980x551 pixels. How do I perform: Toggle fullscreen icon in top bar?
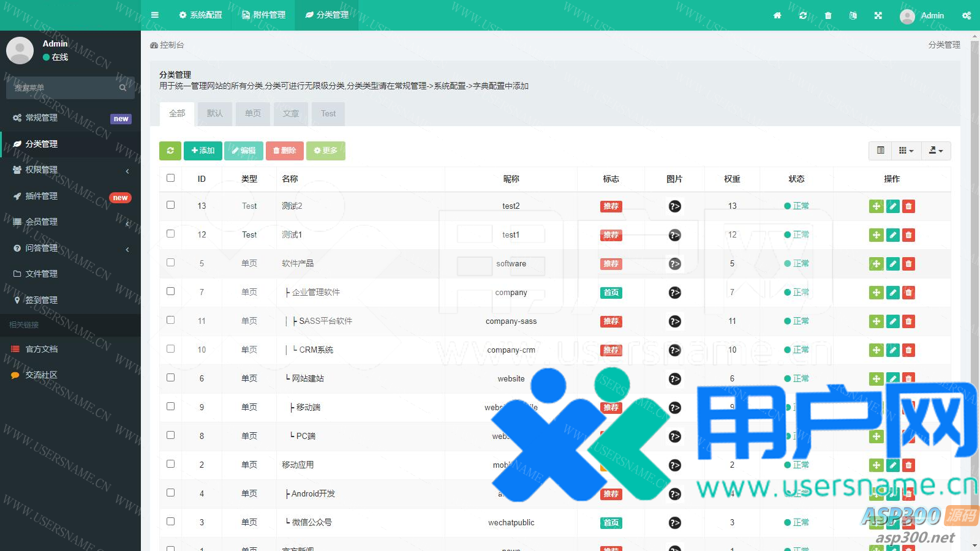(x=878, y=15)
